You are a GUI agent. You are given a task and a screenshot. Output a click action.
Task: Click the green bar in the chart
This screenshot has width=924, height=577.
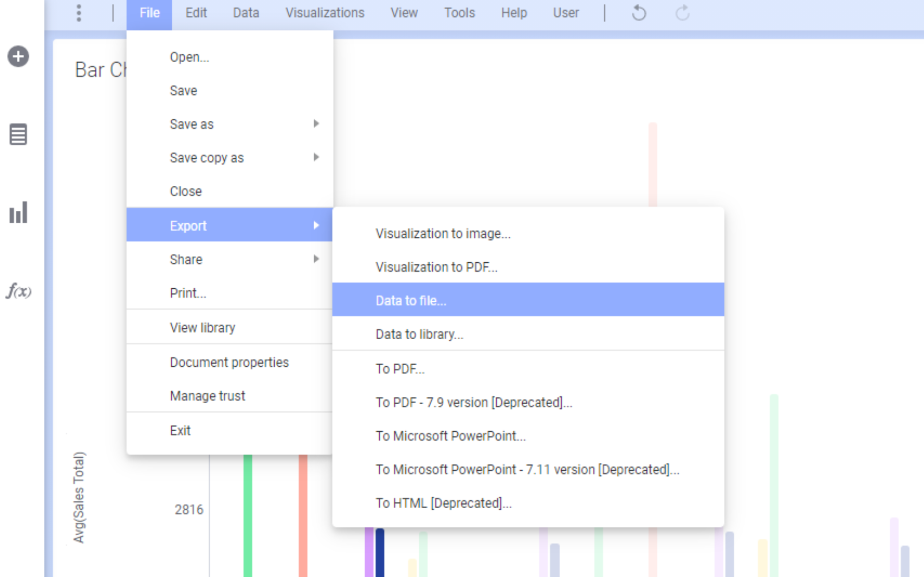(x=248, y=515)
